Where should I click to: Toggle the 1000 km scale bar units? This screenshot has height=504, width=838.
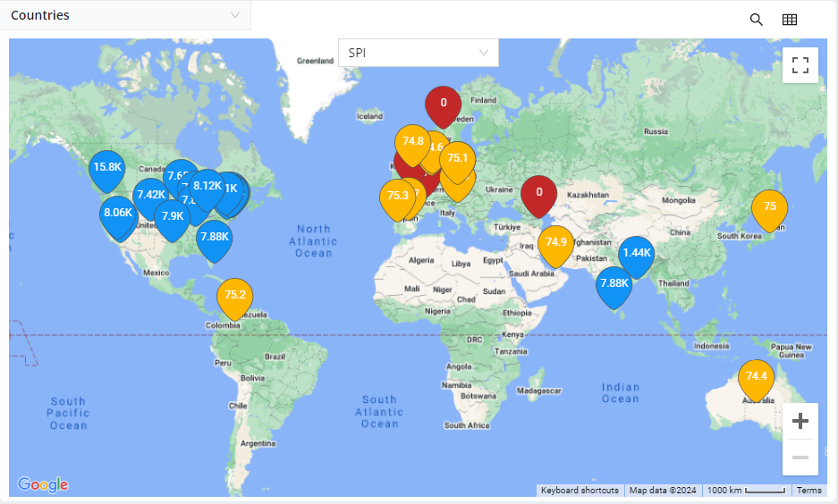(x=746, y=490)
